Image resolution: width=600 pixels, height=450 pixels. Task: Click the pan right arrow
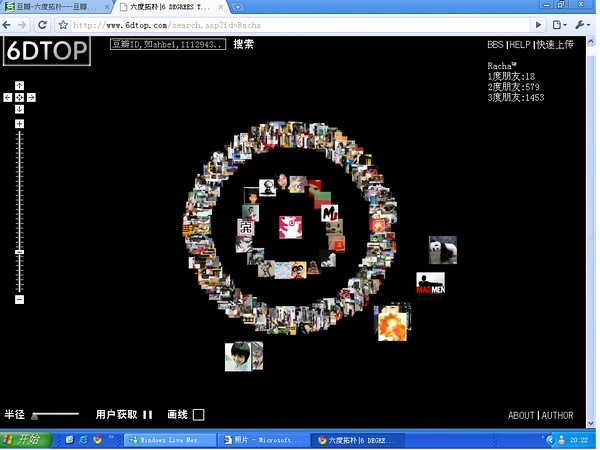[31, 97]
